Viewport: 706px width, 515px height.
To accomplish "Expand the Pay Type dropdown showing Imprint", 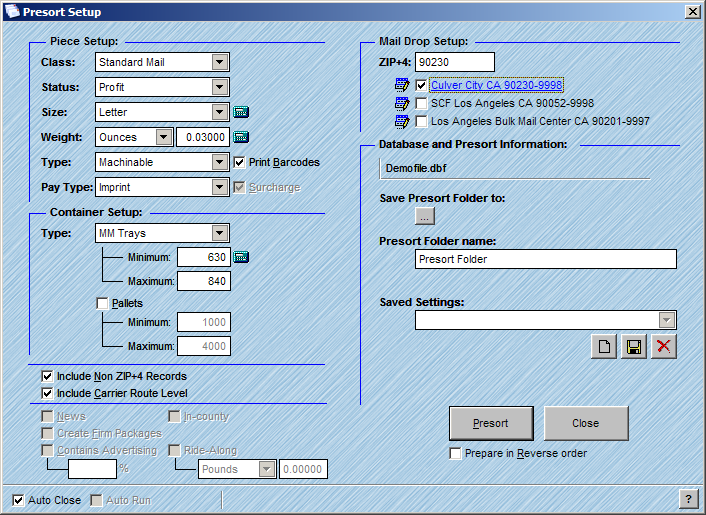I will click(x=220, y=187).
